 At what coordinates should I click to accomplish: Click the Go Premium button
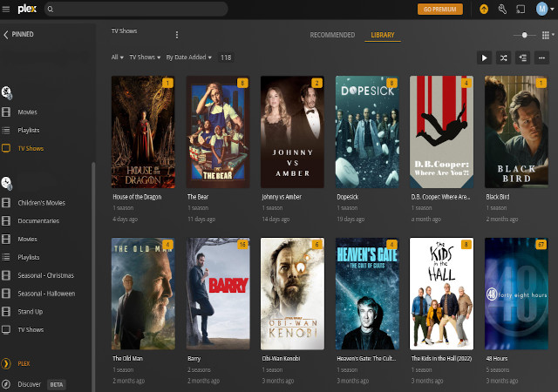coord(440,9)
